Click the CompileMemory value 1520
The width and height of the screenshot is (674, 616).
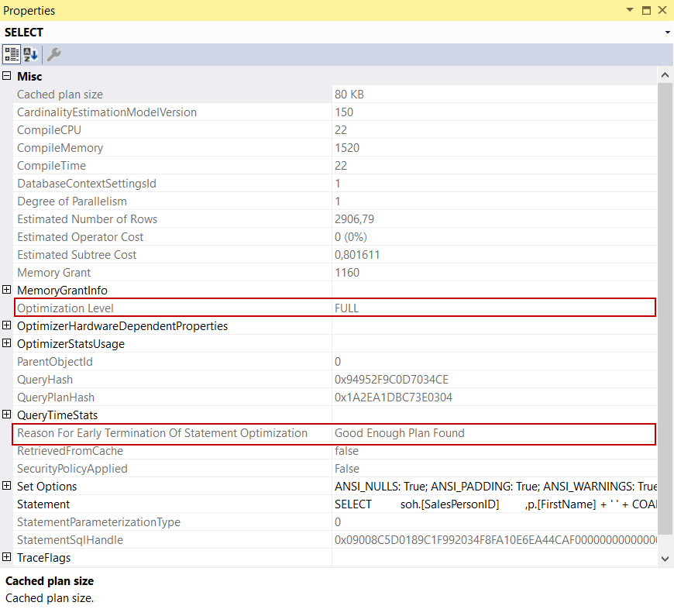[347, 148]
